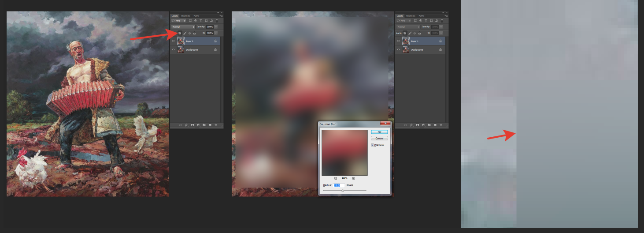Lock position in the blurred painting's Layers panel

point(415,33)
